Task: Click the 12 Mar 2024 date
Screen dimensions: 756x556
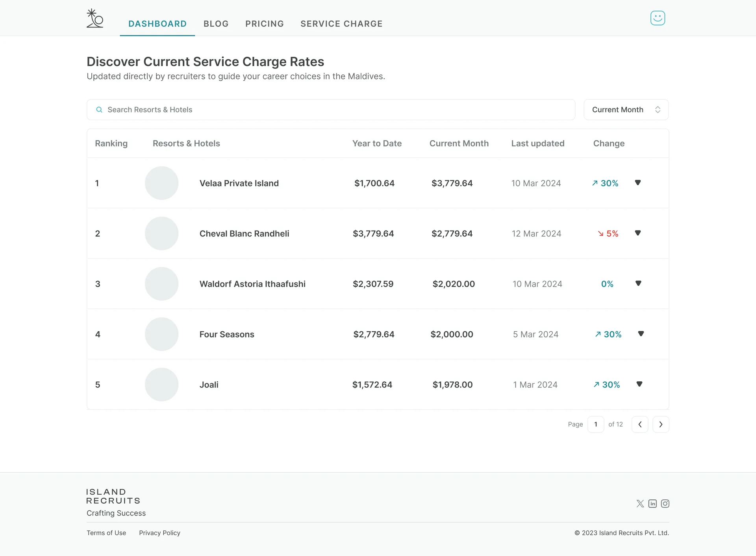Action: 536,233
